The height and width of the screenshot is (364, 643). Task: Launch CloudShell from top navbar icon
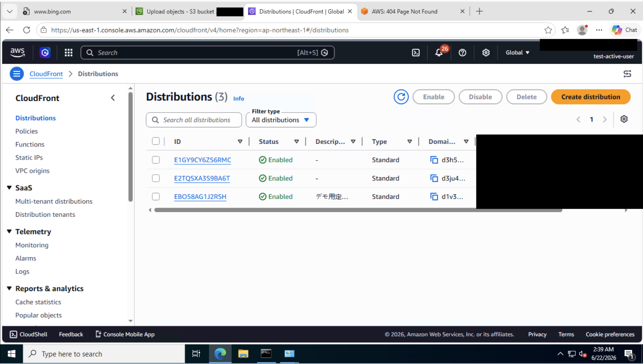[416, 53]
